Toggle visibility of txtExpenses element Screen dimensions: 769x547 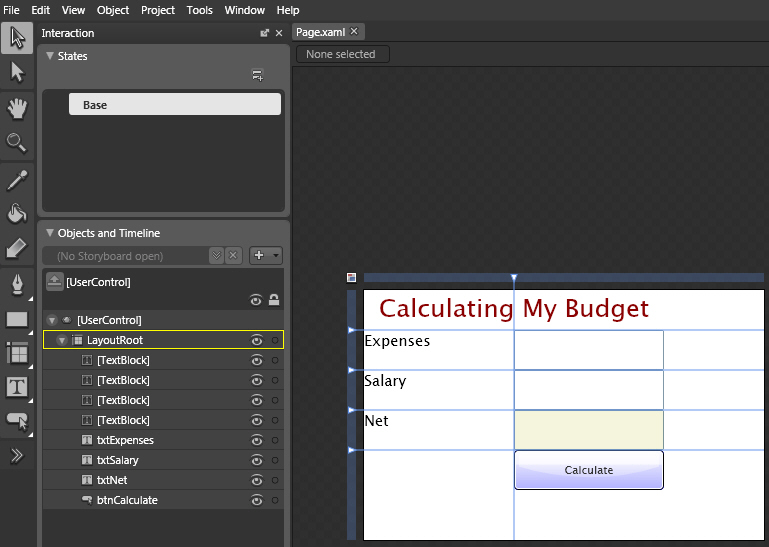pyautogui.click(x=257, y=440)
